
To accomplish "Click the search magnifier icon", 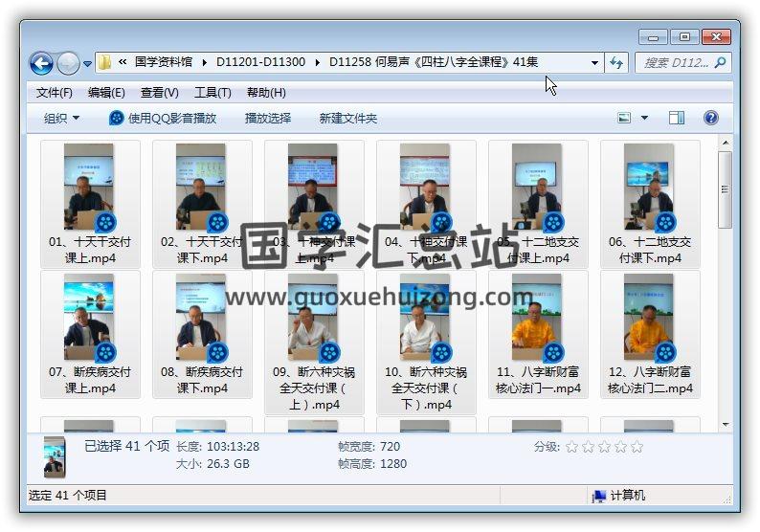I will tap(720, 63).
